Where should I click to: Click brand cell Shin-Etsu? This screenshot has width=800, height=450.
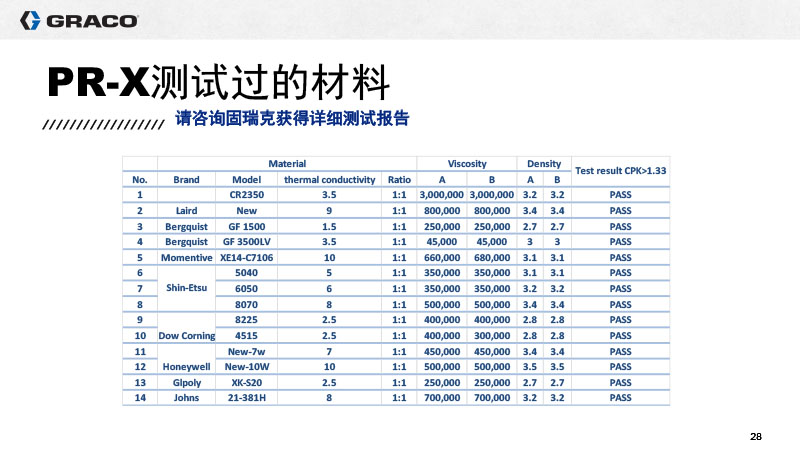click(186, 288)
